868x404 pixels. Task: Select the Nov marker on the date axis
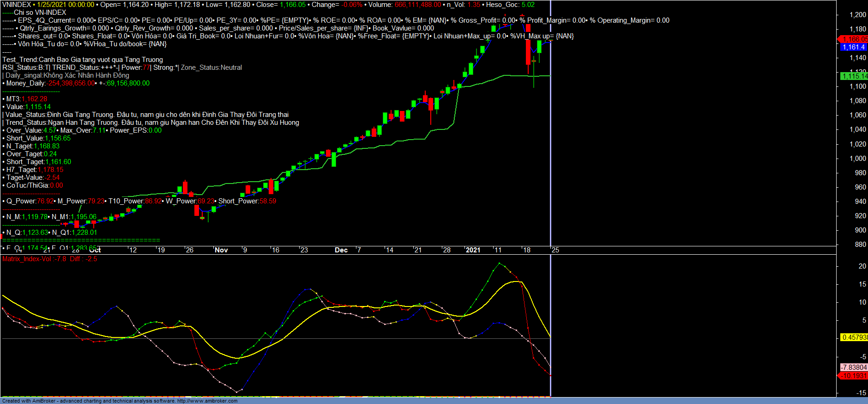(221, 250)
